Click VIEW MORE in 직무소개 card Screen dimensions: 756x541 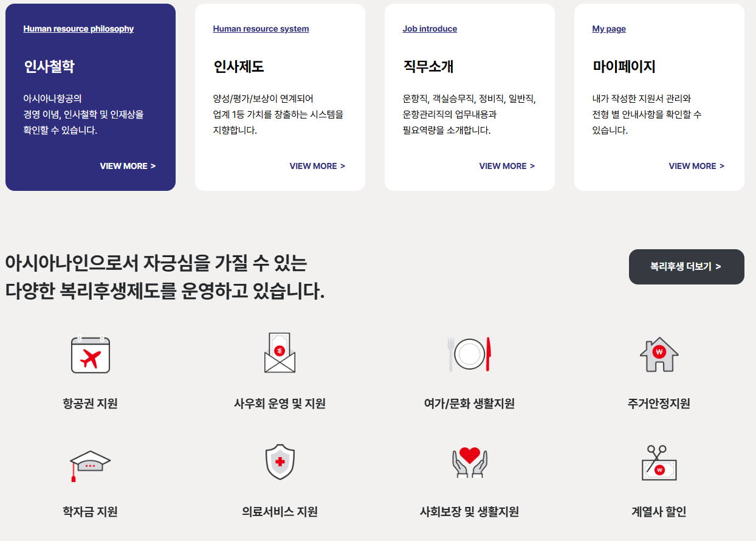[x=507, y=166]
